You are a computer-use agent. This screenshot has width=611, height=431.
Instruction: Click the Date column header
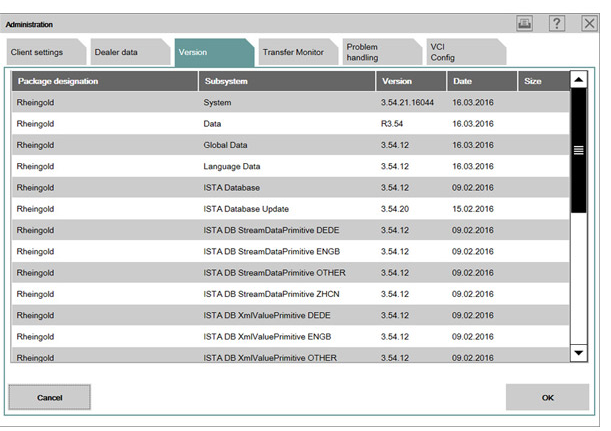tap(482, 81)
